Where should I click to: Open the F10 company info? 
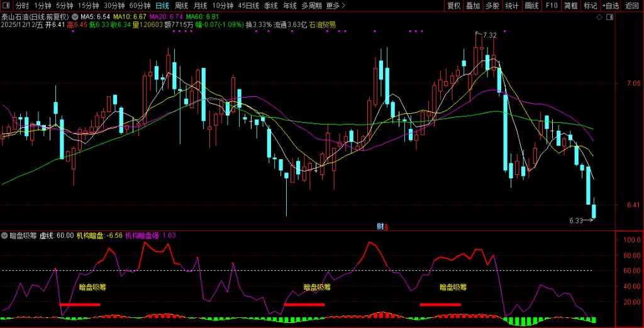click(x=551, y=6)
